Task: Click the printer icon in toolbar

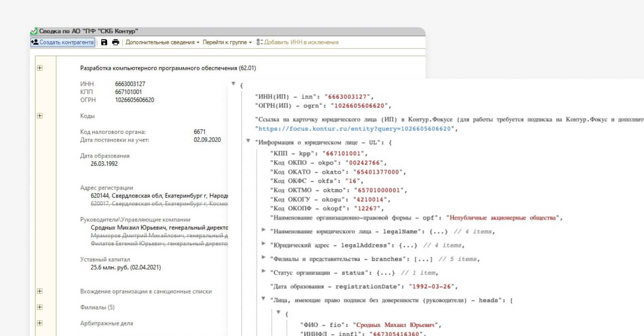Action: pos(115,42)
